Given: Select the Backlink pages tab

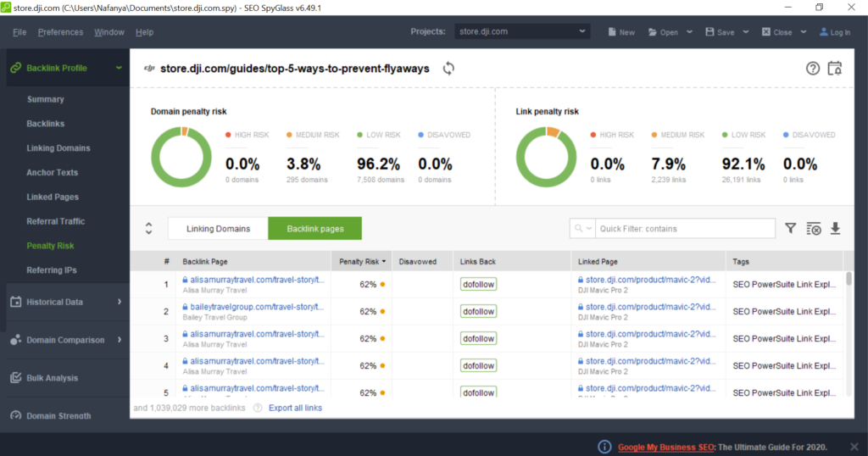Looking at the screenshot, I should point(315,229).
